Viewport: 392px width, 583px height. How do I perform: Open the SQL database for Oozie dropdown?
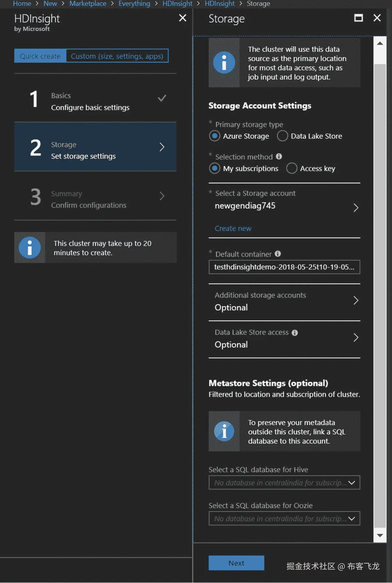284,519
